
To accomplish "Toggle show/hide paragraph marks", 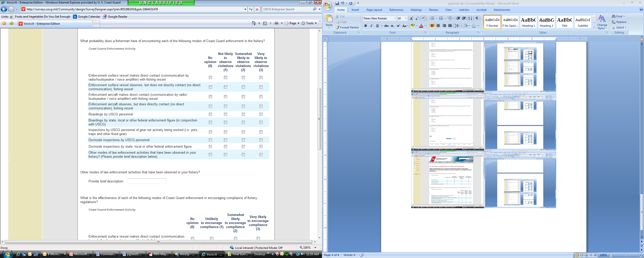I will tap(477, 18).
